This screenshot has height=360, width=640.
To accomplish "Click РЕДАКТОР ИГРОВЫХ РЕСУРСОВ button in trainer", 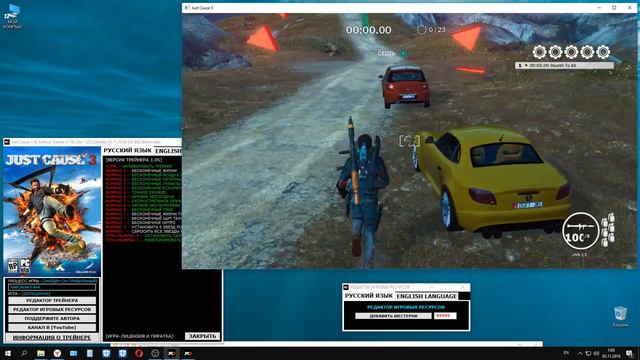I will 52,309.
